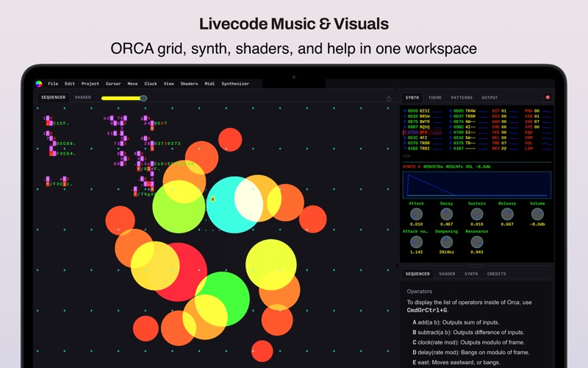Click the rainbow color wheel app icon
588x368 pixels.
39,84
